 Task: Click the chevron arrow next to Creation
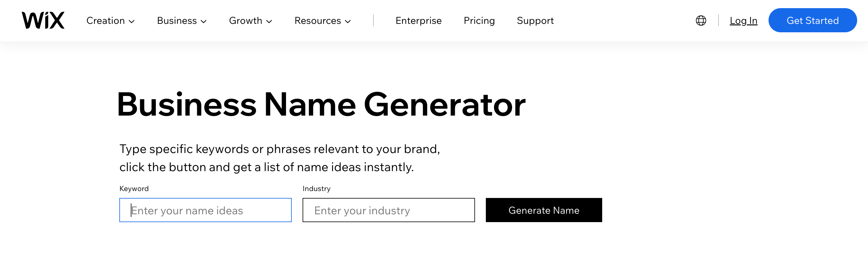(x=132, y=21)
